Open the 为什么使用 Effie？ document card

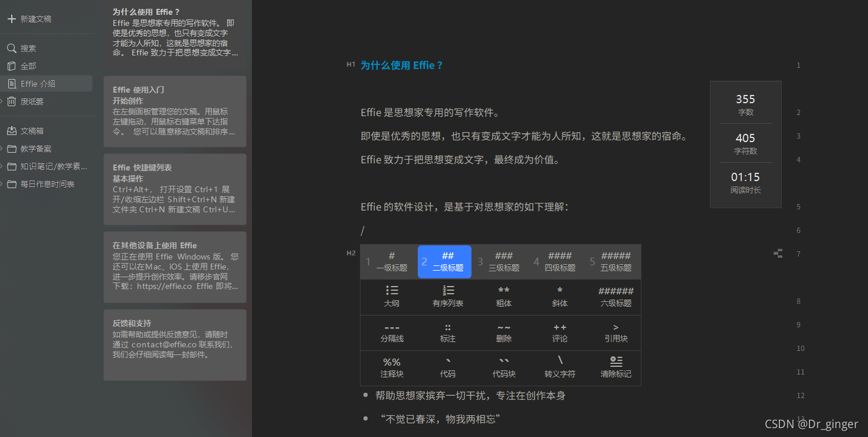[175, 33]
